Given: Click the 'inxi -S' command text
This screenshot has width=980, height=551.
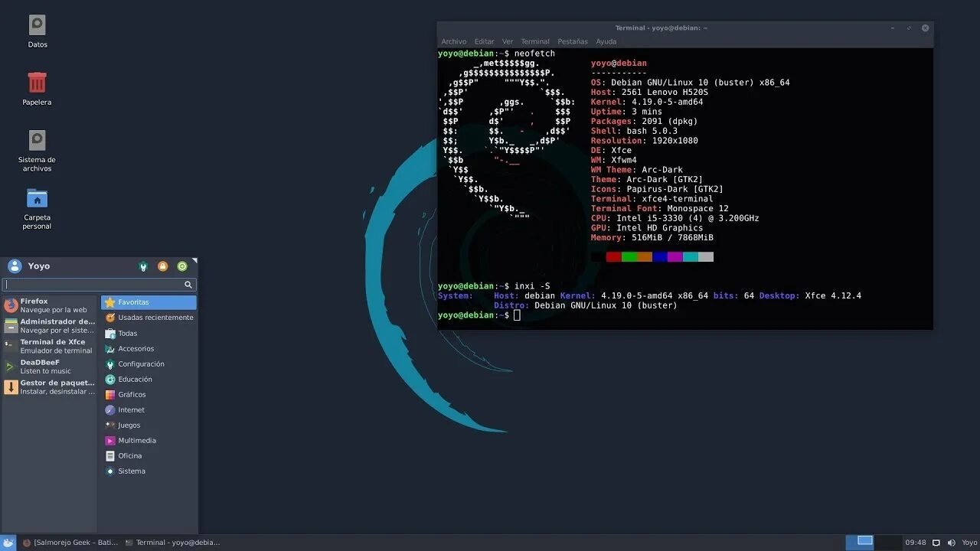Looking at the screenshot, I should coord(532,286).
